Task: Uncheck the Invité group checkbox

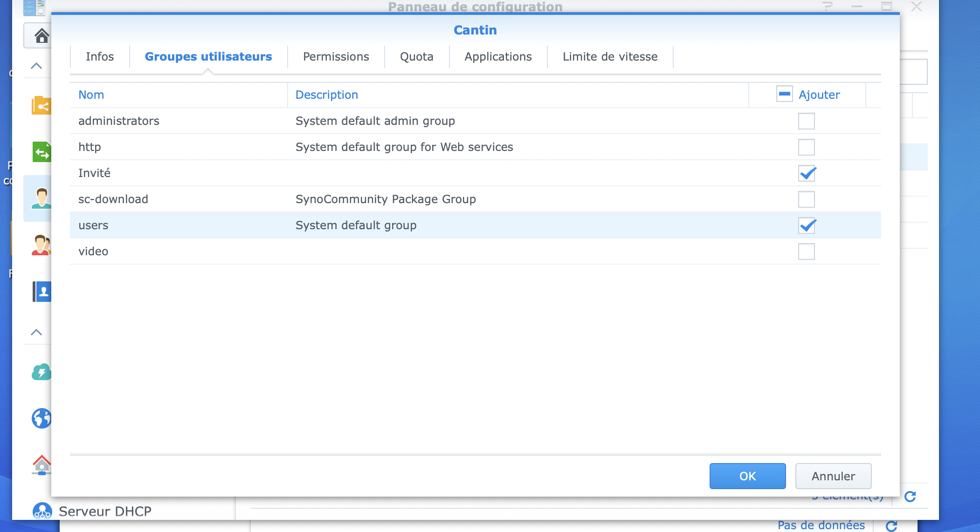Action: tap(806, 173)
